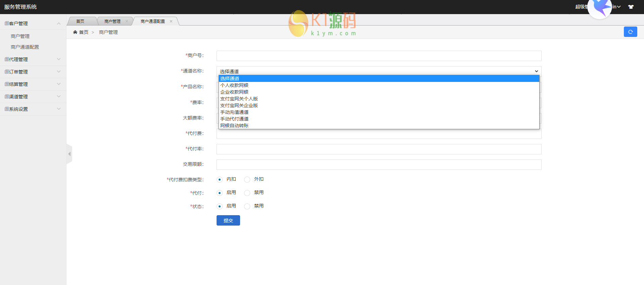Click the 订单管理 menu icon
This screenshot has width=644, height=285.
click(x=7, y=72)
